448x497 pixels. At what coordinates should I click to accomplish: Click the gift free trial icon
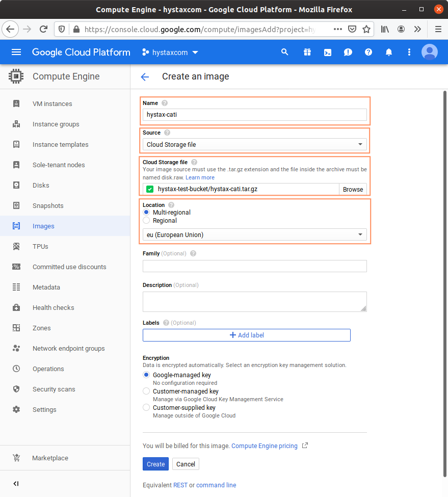pyautogui.click(x=307, y=52)
